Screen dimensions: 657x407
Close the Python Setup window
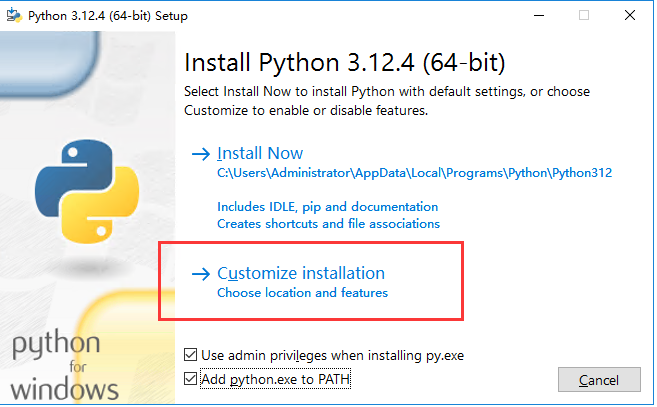pos(629,16)
